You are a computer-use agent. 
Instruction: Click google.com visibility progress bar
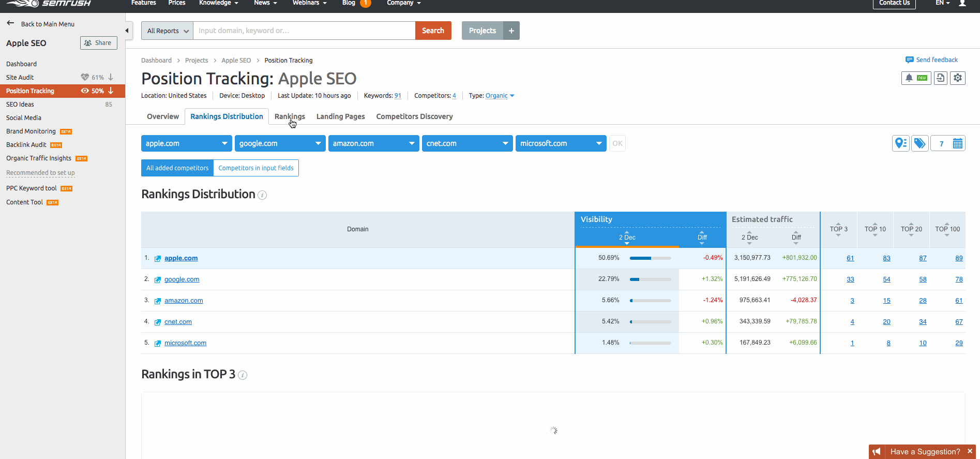[x=650, y=279]
